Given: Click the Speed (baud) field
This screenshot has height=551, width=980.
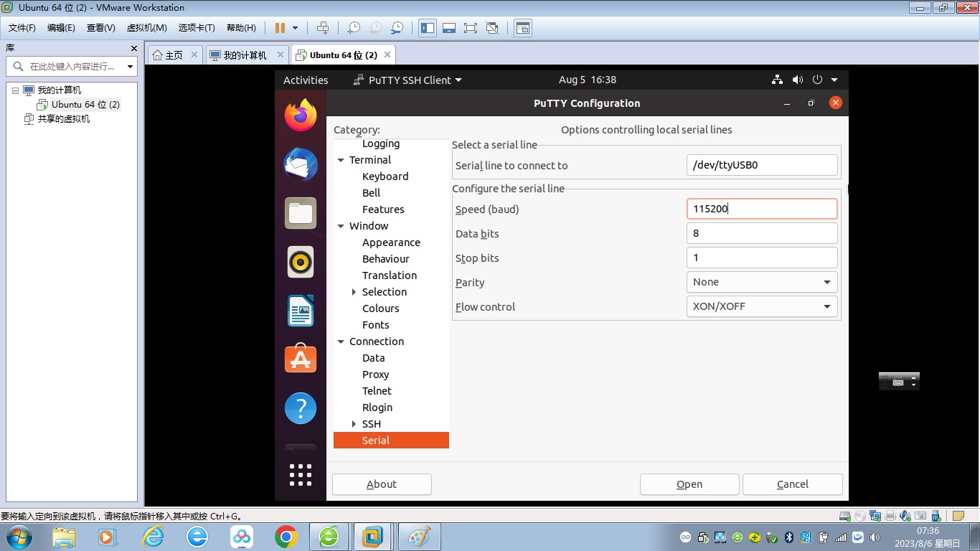Looking at the screenshot, I should click(762, 209).
